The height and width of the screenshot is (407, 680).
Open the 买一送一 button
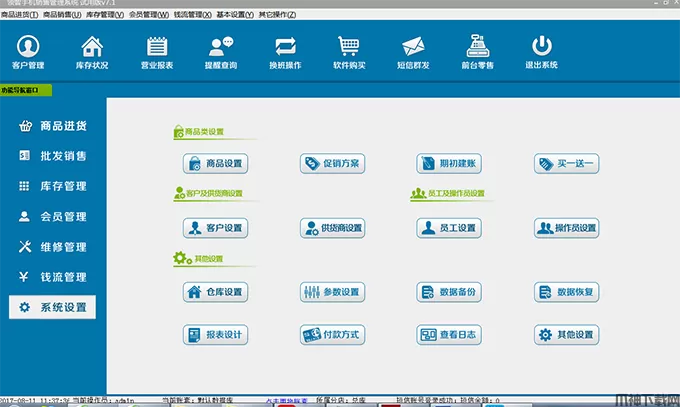pyautogui.click(x=567, y=164)
